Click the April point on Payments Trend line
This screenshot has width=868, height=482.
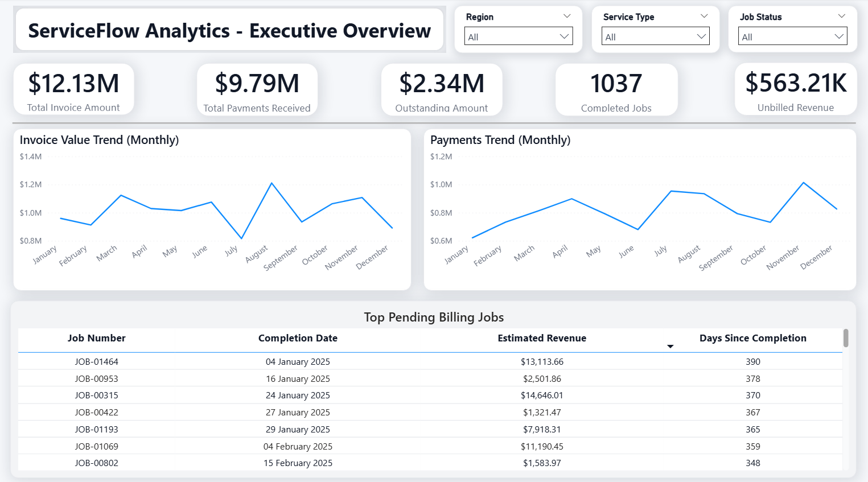(x=572, y=199)
